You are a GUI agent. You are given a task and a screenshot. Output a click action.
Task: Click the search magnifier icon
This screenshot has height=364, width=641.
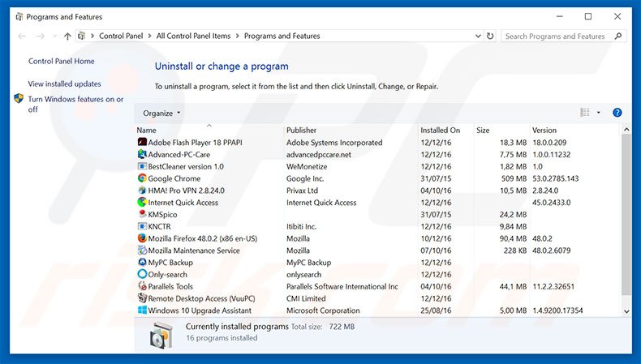[618, 36]
